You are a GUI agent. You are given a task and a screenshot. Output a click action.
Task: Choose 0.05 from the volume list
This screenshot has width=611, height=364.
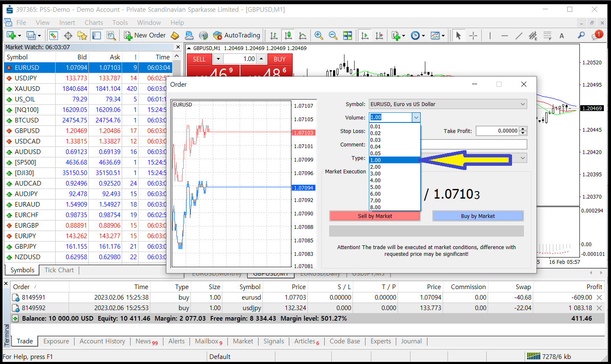coord(395,154)
